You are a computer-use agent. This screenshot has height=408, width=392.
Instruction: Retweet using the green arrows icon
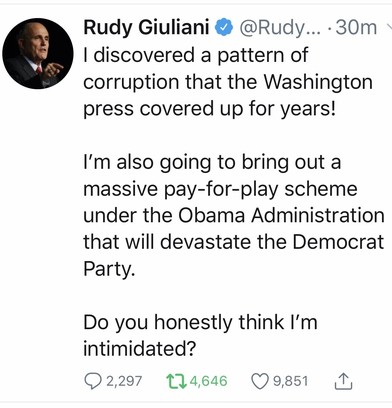(x=177, y=381)
